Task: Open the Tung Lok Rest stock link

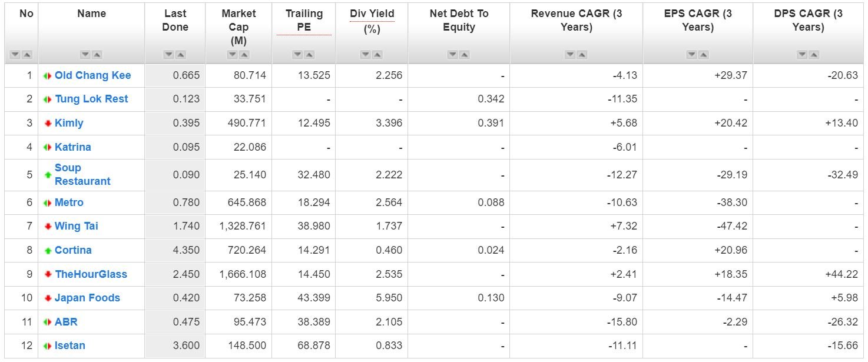Action: [x=91, y=99]
